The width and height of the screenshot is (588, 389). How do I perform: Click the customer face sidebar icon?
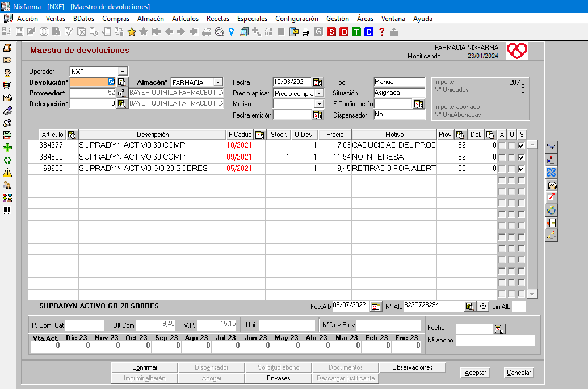click(7, 73)
